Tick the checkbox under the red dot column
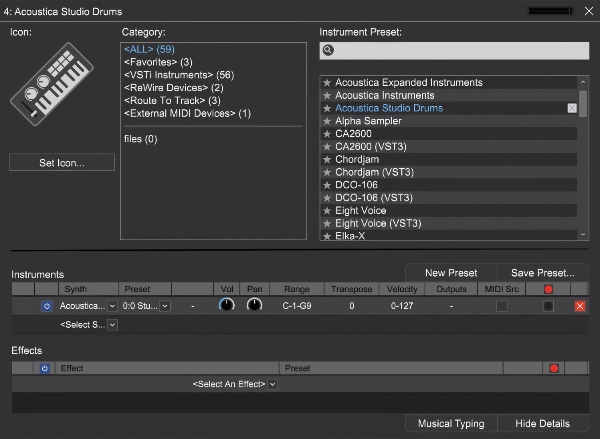The height and width of the screenshot is (439, 600). 548,306
